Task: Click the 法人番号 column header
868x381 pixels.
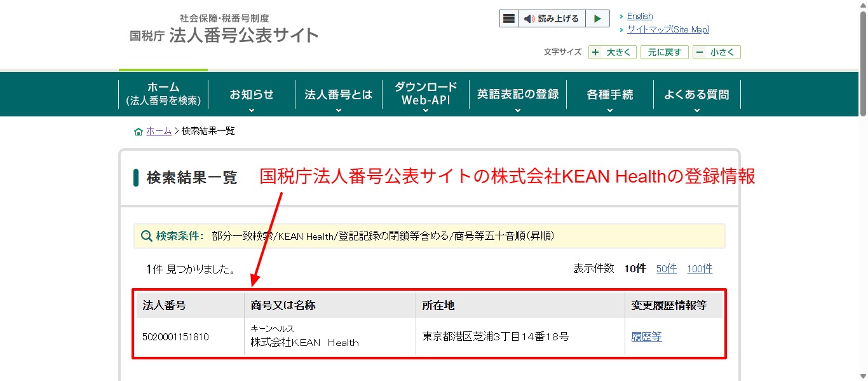Action: pos(165,305)
